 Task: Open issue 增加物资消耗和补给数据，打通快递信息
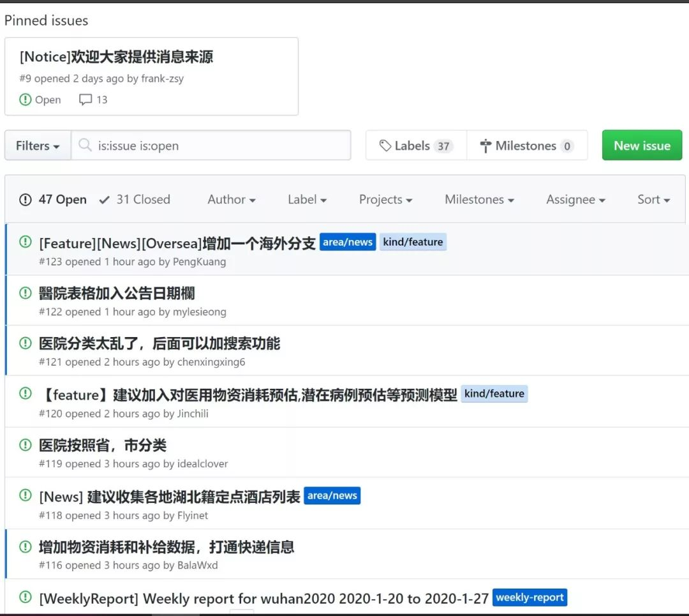(167, 547)
